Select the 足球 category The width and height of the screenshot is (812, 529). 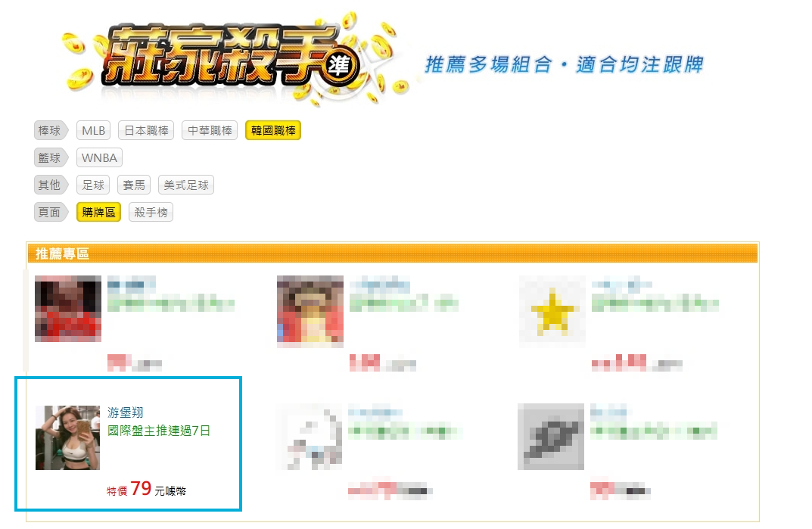point(92,185)
